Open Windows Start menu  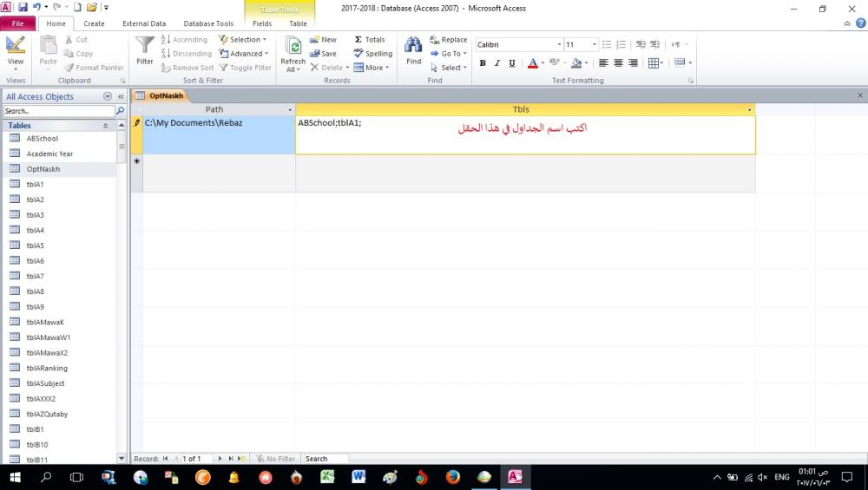(15, 477)
